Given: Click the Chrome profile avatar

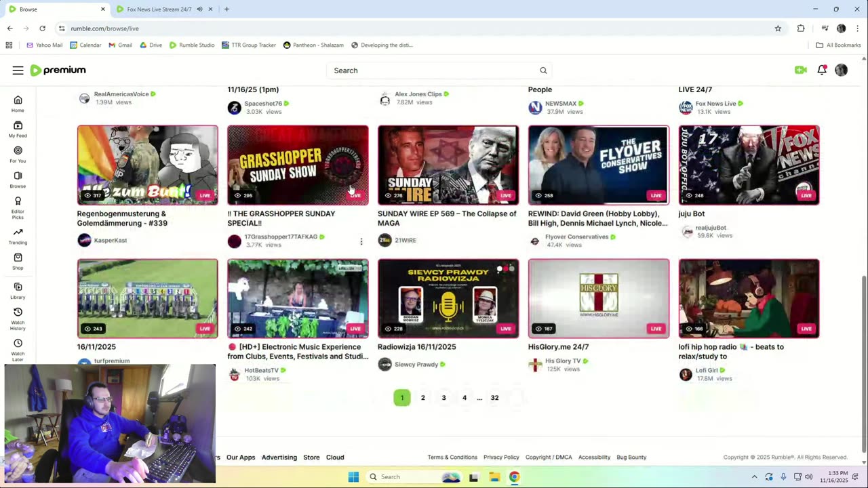Looking at the screenshot, I should click(842, 28).
